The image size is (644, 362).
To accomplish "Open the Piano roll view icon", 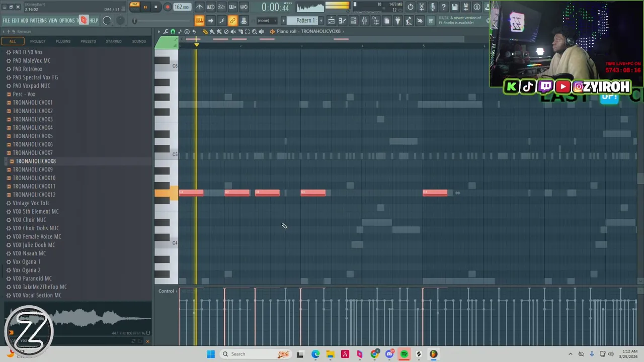I will (x=342, y=21).
